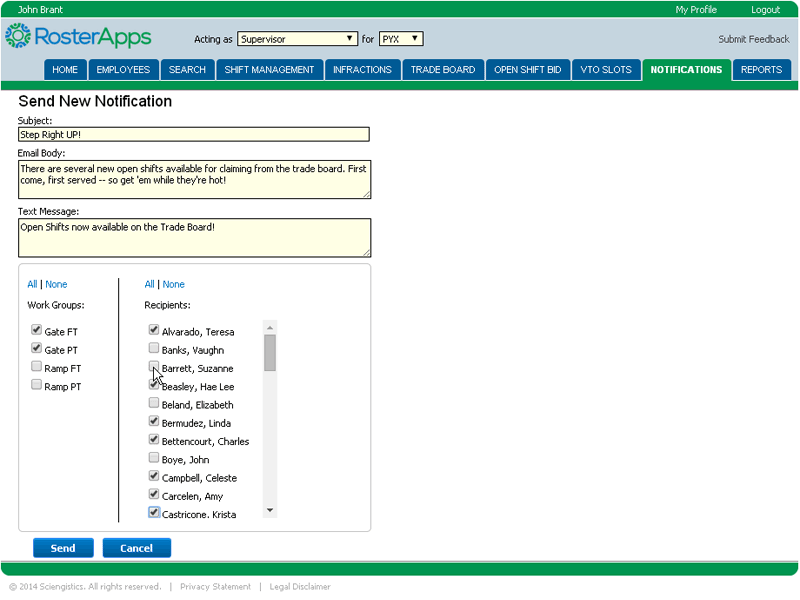This screenshot has height=600, width=800.
Task: Select the Boye, John recipient checkbox
Action: (154, 459)
